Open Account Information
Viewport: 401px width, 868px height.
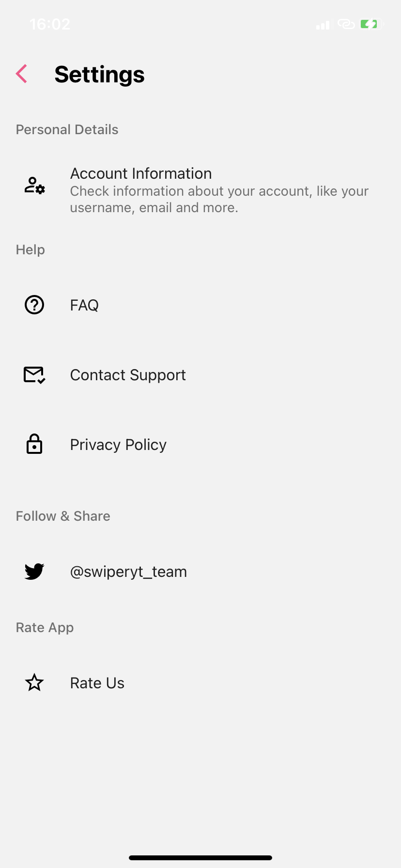coord(141,173)
